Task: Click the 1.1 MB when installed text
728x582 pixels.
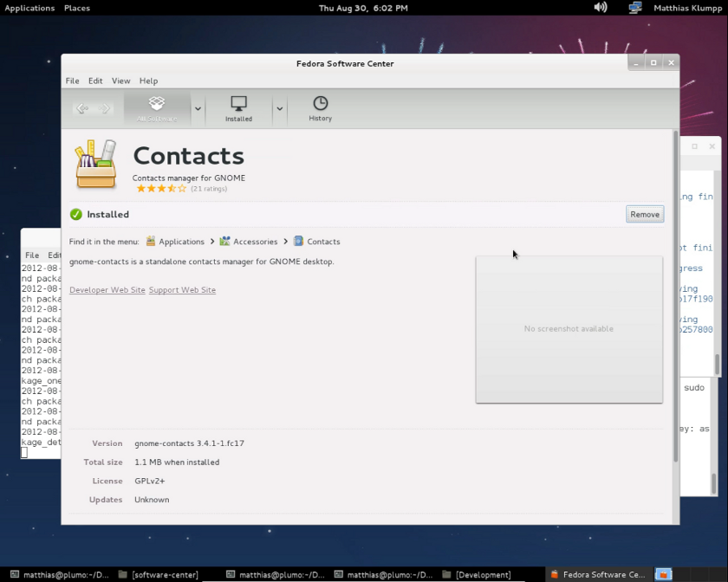Action: coord(177,462)
